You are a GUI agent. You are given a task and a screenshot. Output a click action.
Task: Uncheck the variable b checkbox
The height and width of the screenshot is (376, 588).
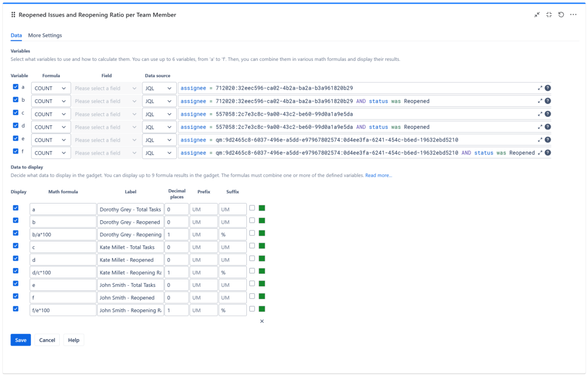coord(16,100)
